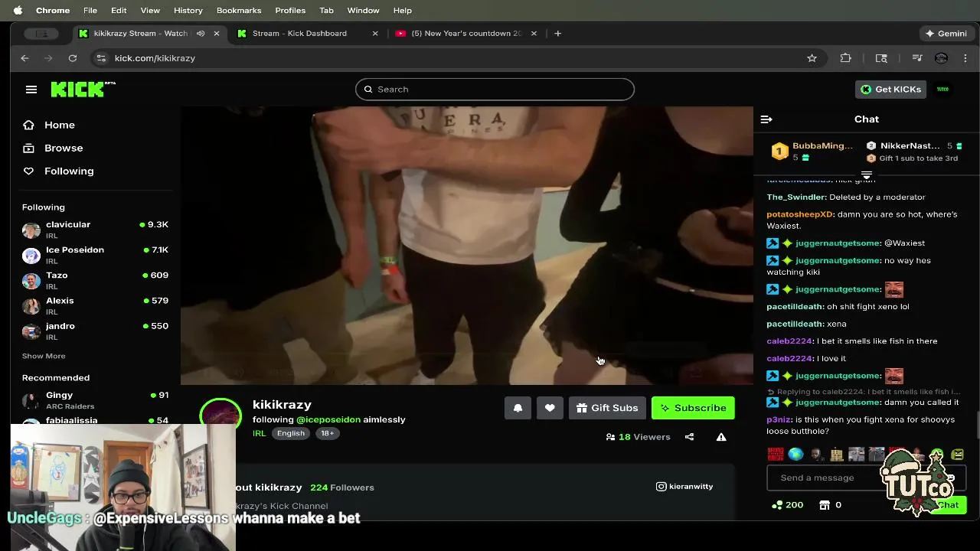
Task: Open clavicular channel in Following list
Action: tap(95, 230)
